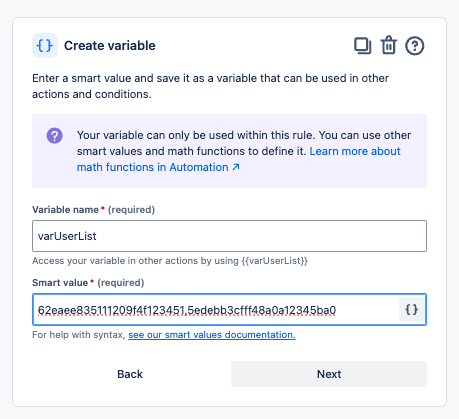Click the description paragraph about smart values
The image size is (459, 419).
210,86
